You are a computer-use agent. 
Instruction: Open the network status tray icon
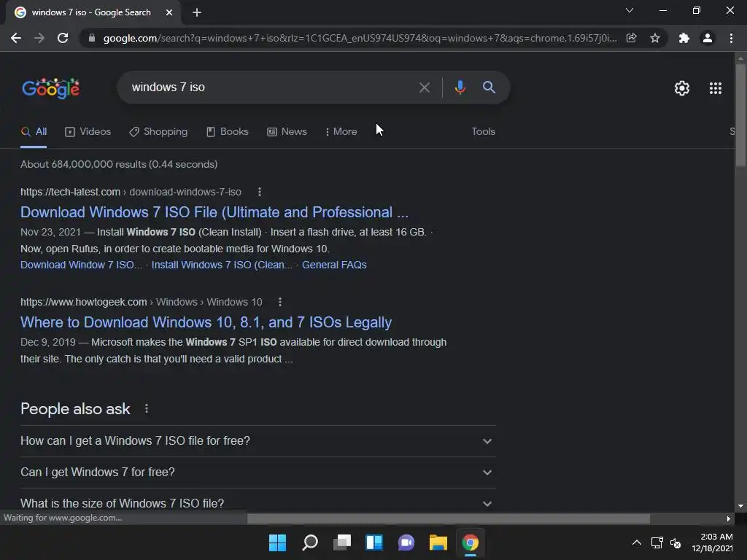coord(657,542)
